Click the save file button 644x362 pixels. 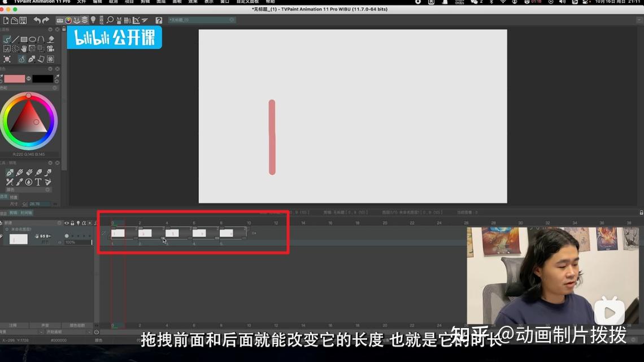[x=23, y=20]
